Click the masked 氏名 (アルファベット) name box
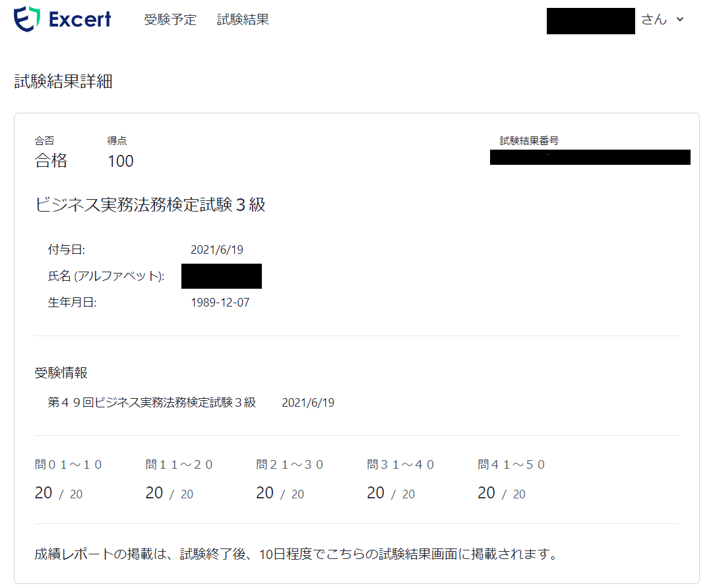 click(221, 276)
